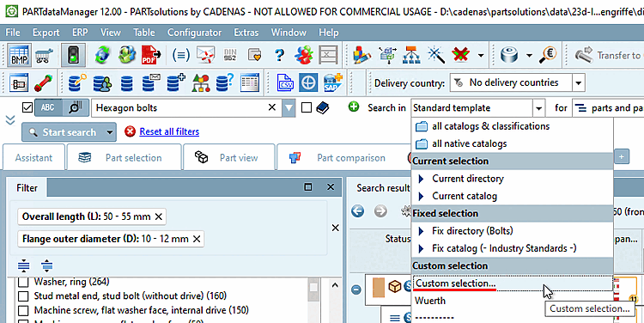Click the euro magnifier price search icon
Screen dimensions: 644x323
tap(548, 55)
